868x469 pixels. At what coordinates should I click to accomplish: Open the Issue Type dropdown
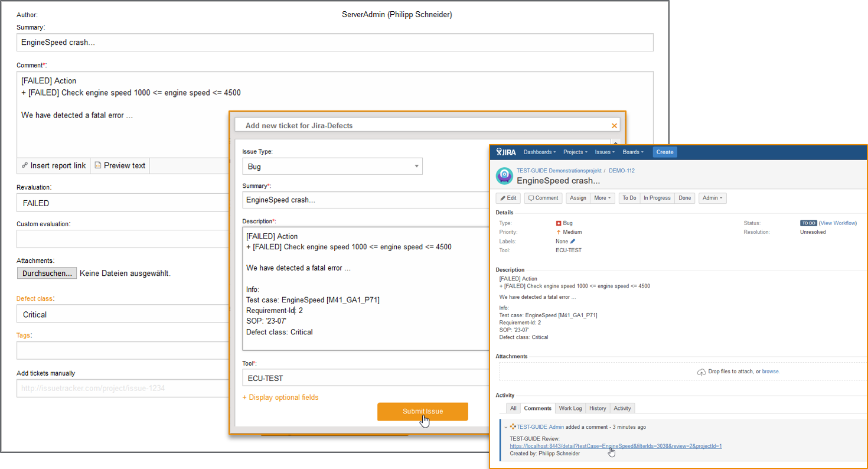(x=332, y=167)
